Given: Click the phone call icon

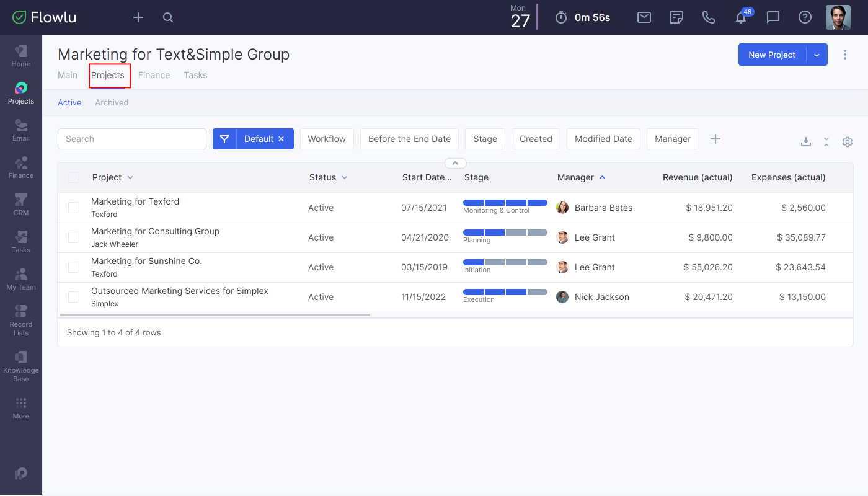Looking at the screenshot, I should pyautogui.click(x=709, y=17).
